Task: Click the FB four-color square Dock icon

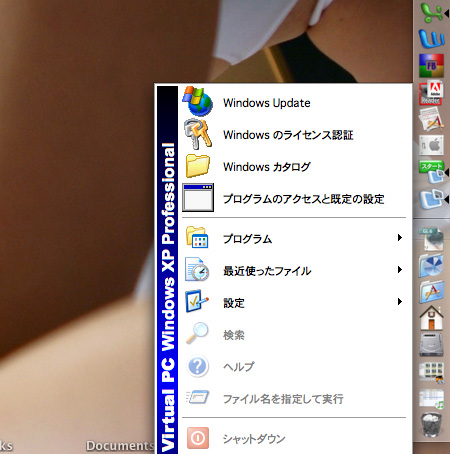Action: pos(431,65)
